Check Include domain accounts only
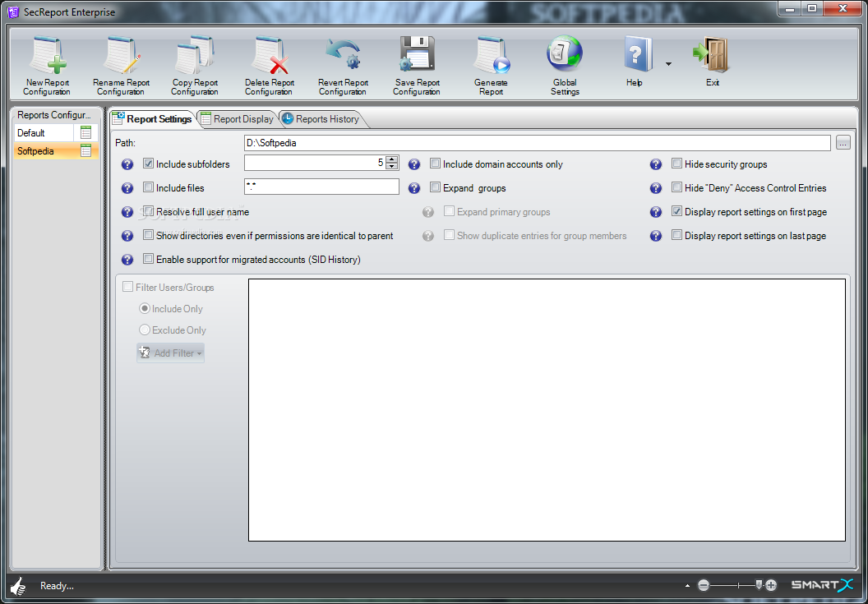This screenshot has width=868, height=604. pos(435,164)
